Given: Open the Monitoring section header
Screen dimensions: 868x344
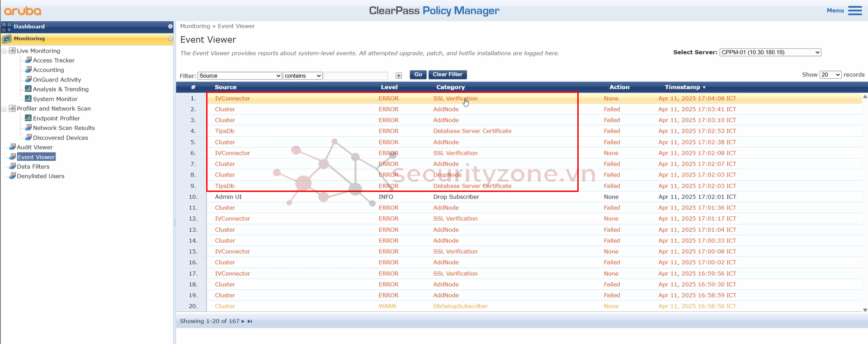Looking at the screenshot, I should pos(29,38).
